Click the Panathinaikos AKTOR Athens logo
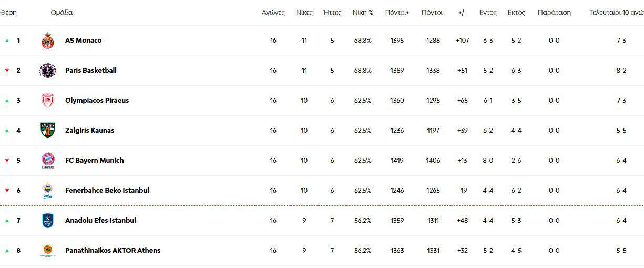This screenshot has width=644, height=268. coord(48,251)
